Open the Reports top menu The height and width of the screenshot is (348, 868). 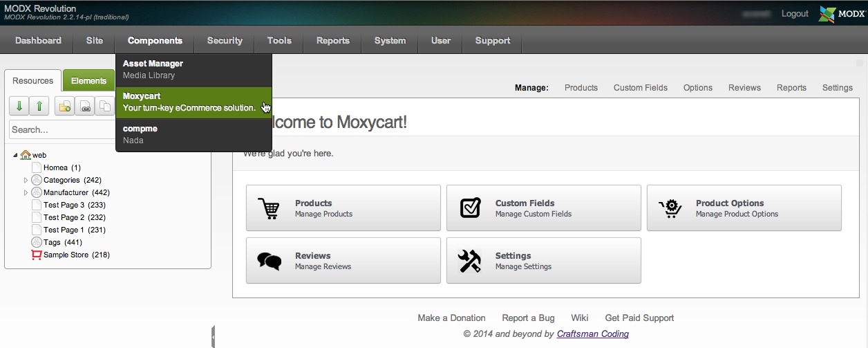point(333,41)
